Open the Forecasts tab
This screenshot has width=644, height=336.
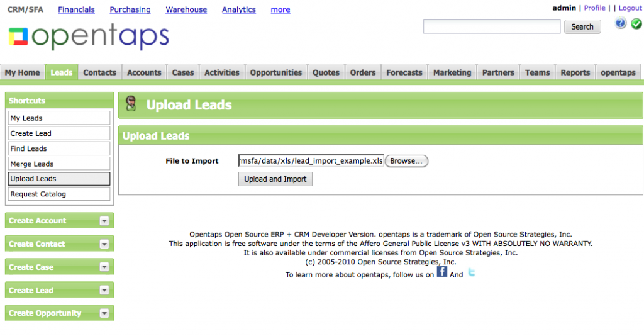(404, 72)
